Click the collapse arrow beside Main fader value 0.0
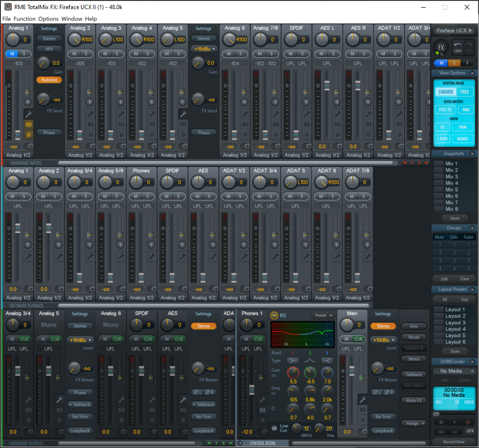Screen dimensions: 479x448 pyautogui.click(x=364, y=432)
